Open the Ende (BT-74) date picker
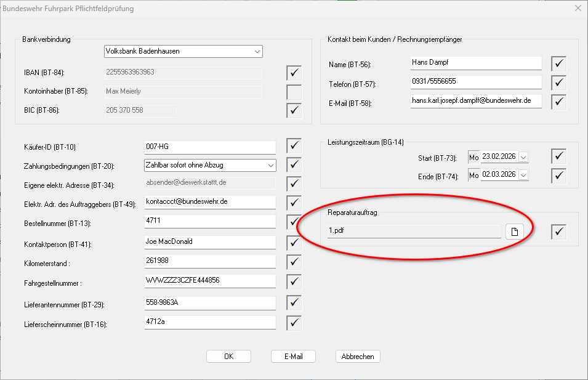Viewport: 588px width, 380px height. click(523, 176)
